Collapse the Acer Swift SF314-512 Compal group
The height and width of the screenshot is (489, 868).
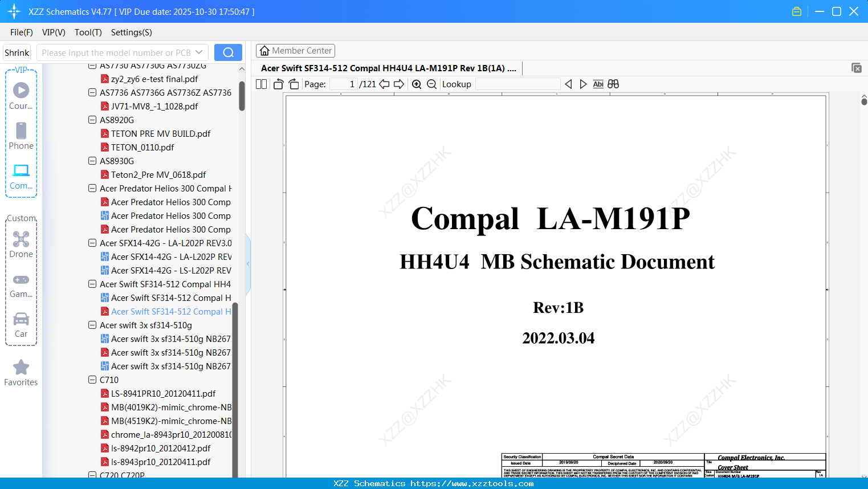[x=92, y=284]
